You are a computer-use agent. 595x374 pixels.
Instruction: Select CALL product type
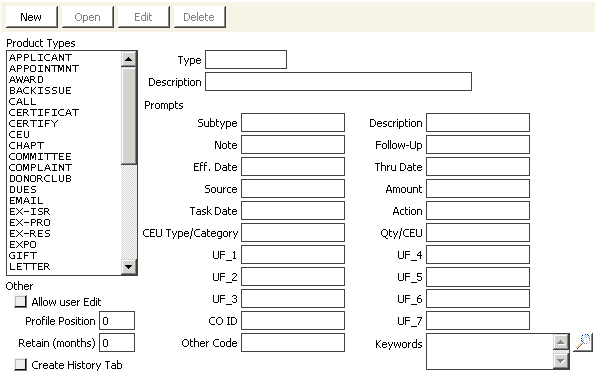click(22, 102)
